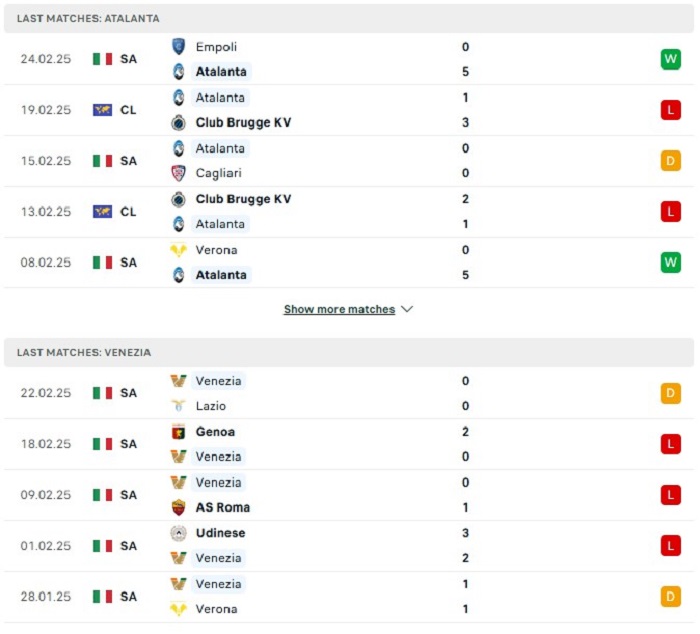Select the Last Matches: Atalanta header
This screenshot has height=634, width=700.
(88, 18)
